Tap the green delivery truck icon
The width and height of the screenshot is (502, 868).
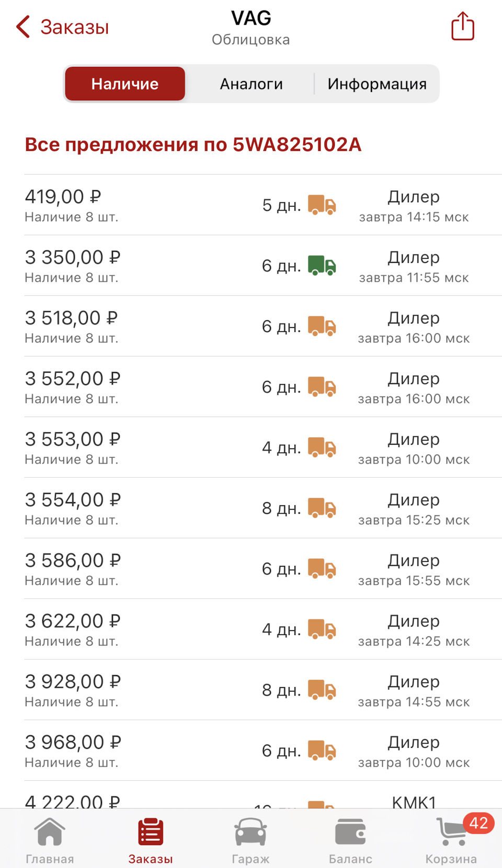click(x=322, y=265)
